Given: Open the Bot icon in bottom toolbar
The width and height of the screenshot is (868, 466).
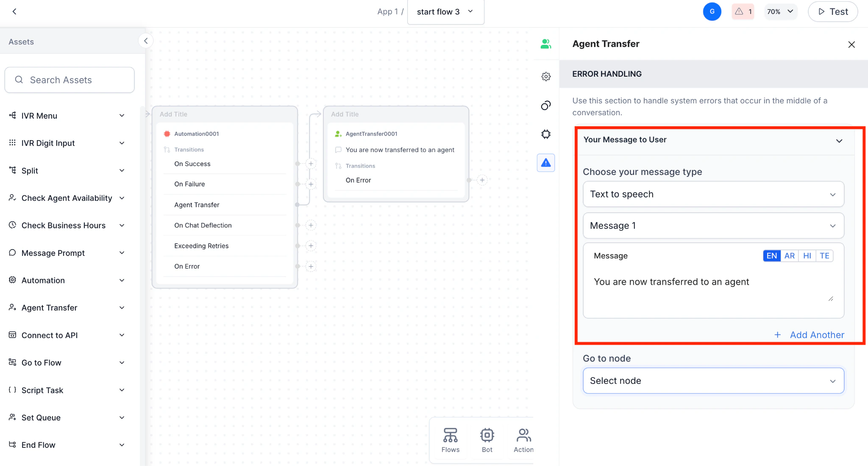Looking at the screenshot, I should pos(487,439).
